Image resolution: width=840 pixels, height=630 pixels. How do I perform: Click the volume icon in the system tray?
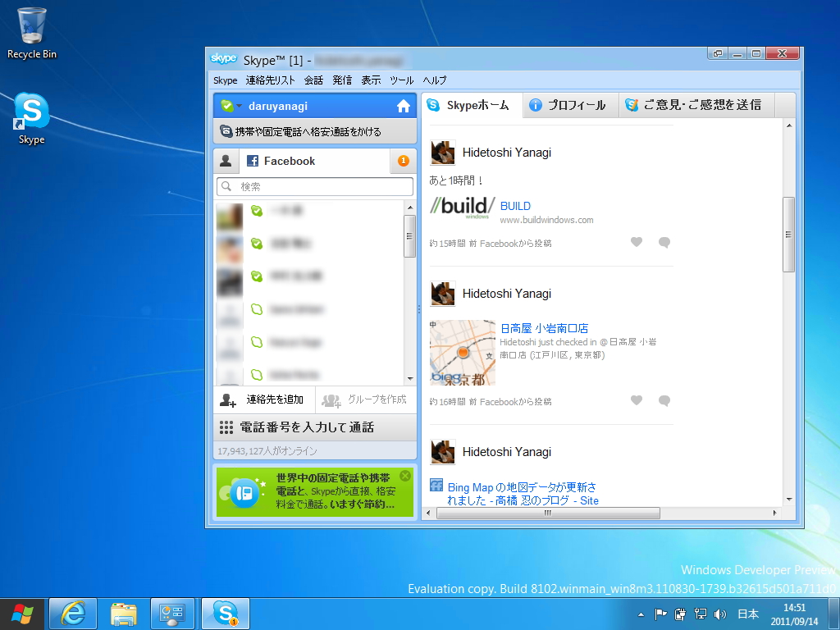pyautogui.click(x=719, y=614)
